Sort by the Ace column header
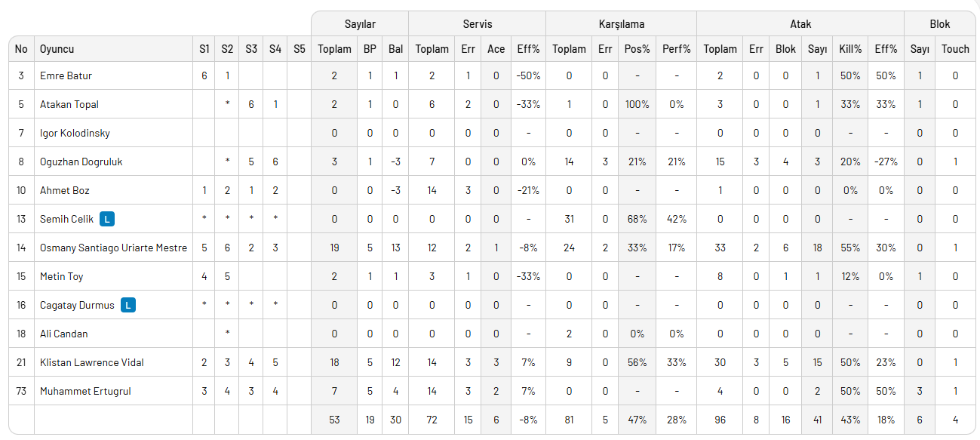980x440 pixels. (x=496, y=49)
